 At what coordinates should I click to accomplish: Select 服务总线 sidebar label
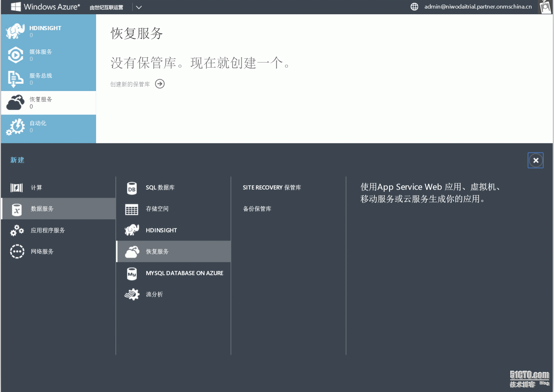(41, 75)
